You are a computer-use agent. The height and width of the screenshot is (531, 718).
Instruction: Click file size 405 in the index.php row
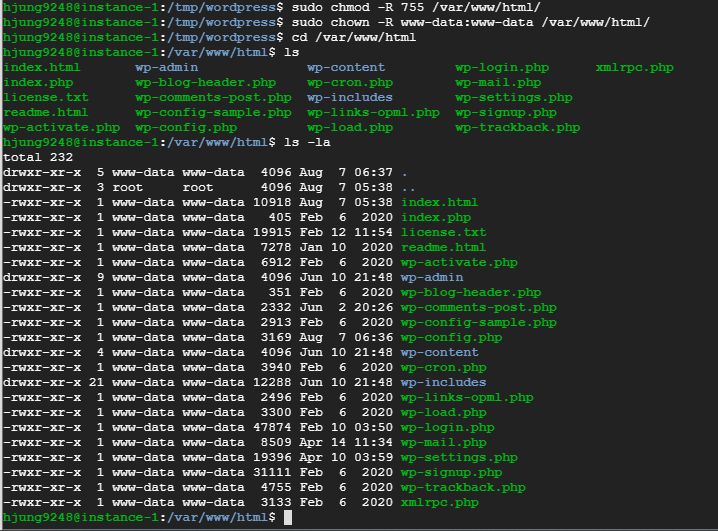click(280, 217)
